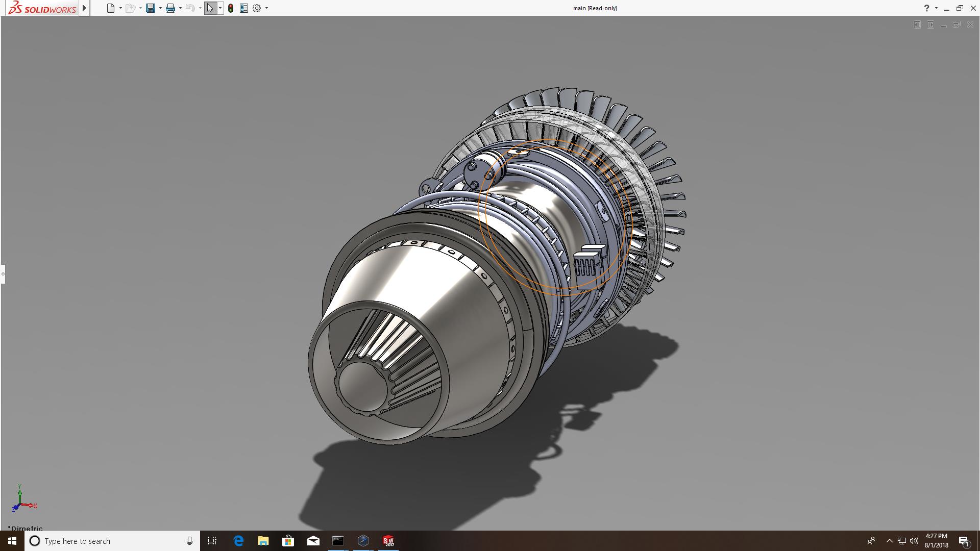This screenshot has height=551, width=980.
Task: Open the Options gear icon
Action: pos(257,8)
